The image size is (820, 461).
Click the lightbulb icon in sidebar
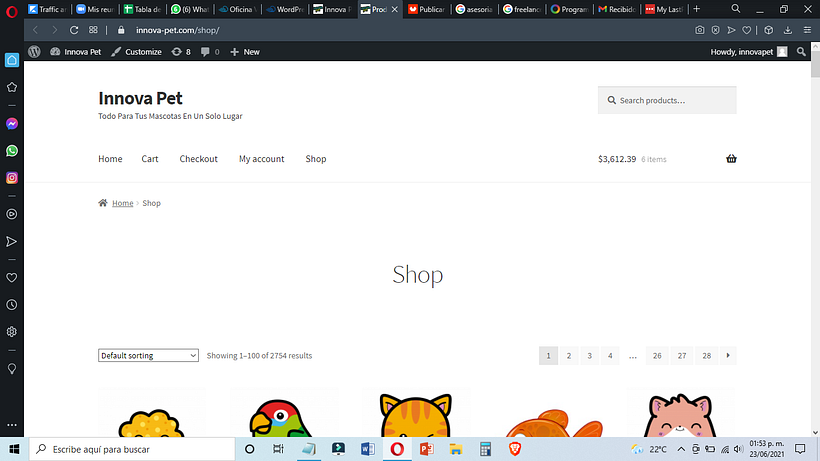click(12, 368)
